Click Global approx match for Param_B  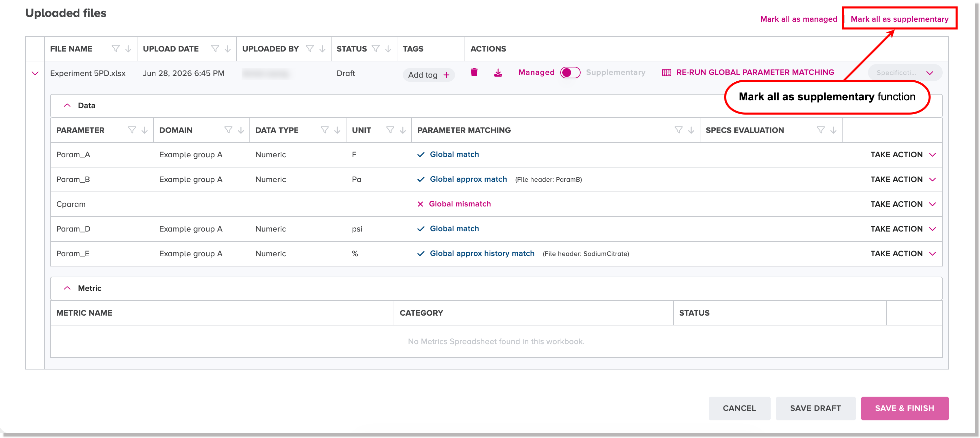[x=468, y=179]
